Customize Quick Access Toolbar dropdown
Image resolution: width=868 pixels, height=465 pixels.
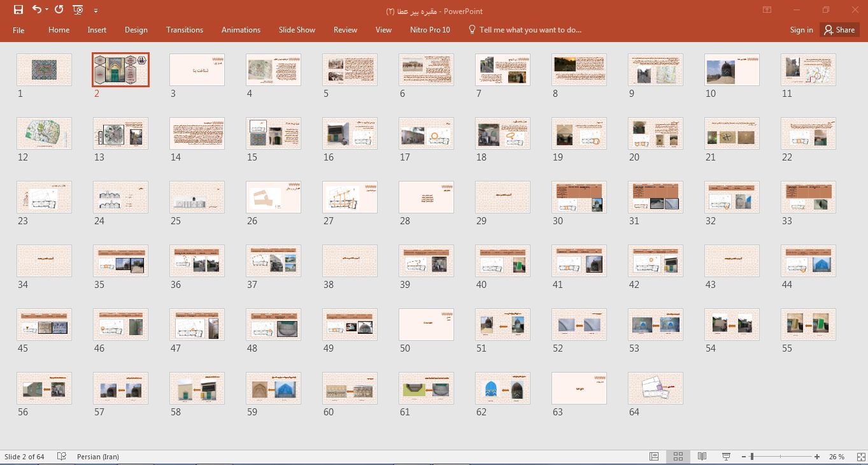click(96, 10)
